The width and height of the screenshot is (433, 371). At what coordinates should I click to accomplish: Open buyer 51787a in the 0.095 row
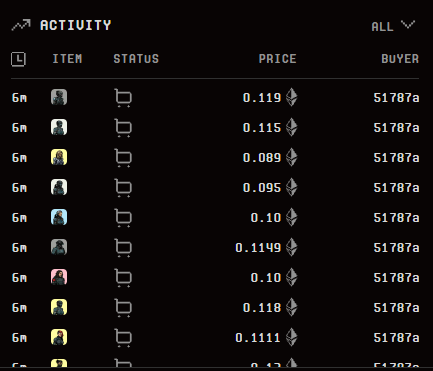point(396,188)
